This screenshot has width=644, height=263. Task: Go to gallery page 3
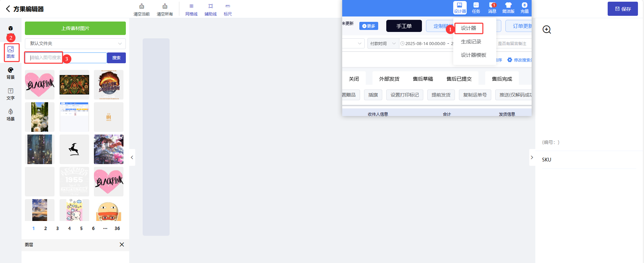point(58,228)
